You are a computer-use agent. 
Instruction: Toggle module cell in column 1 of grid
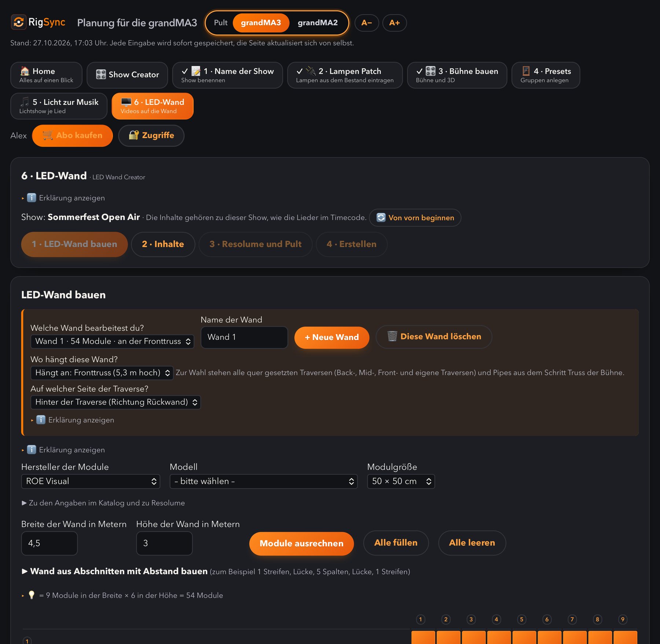point(423,637)
